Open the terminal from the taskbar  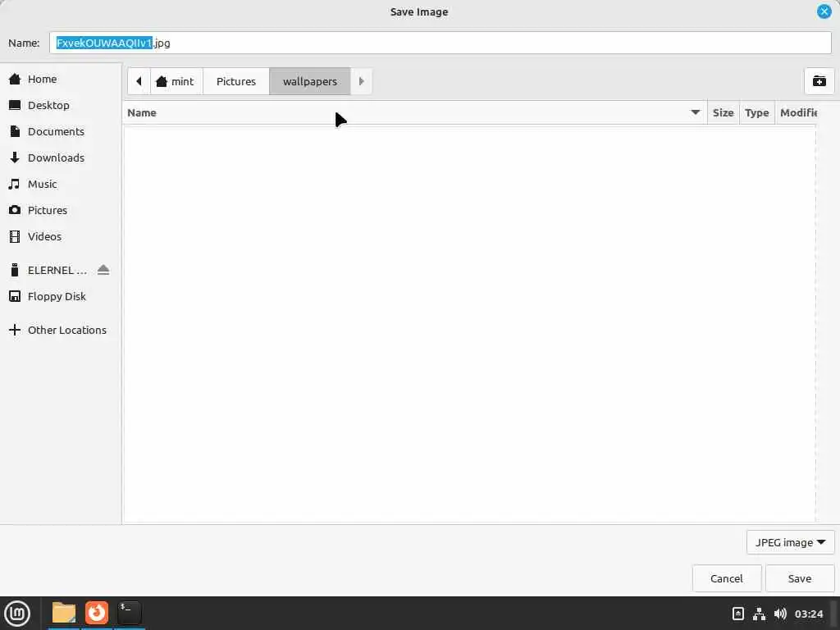[129, 613]
